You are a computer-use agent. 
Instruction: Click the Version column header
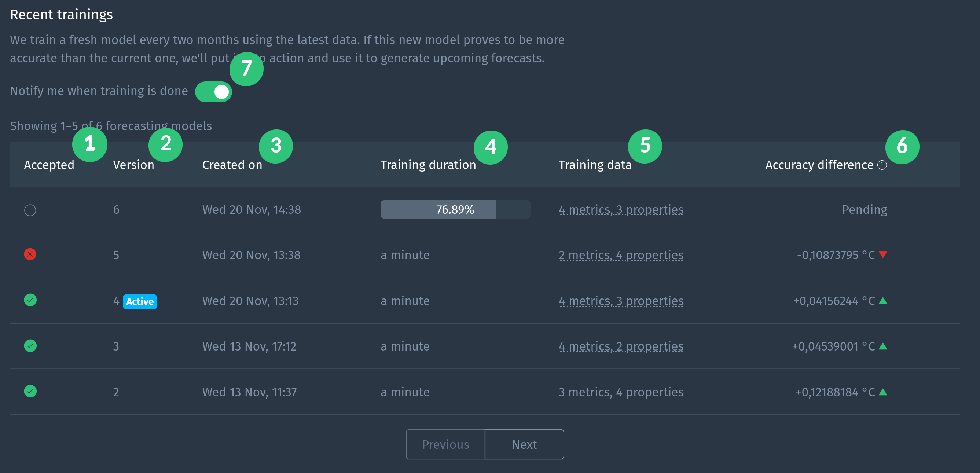[133, 165]
